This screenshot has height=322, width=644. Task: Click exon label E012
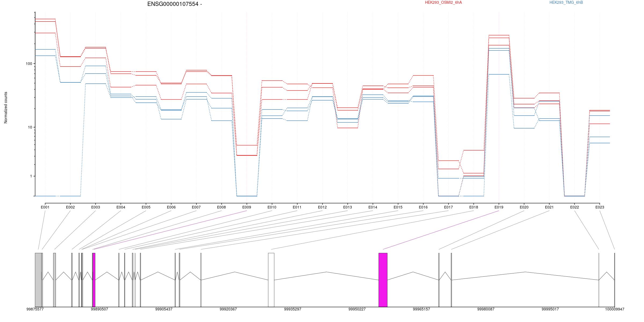tap(322, 207)
